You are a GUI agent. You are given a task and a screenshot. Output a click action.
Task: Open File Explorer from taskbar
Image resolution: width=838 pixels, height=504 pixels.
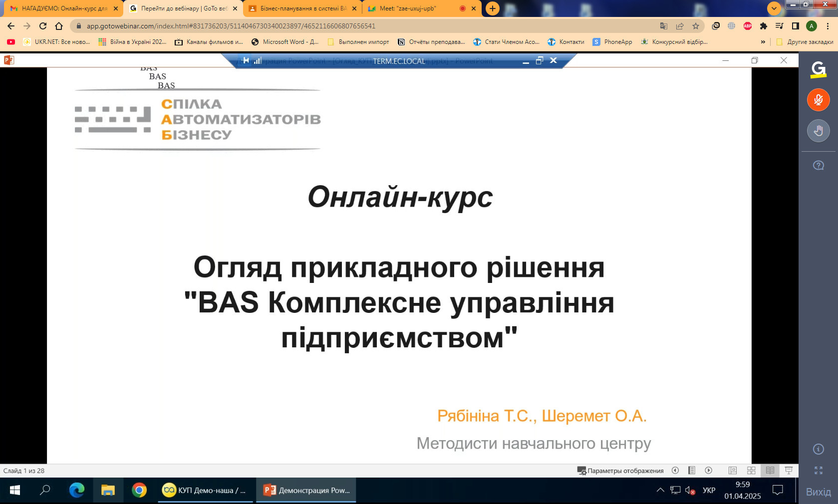pos(108,491)
